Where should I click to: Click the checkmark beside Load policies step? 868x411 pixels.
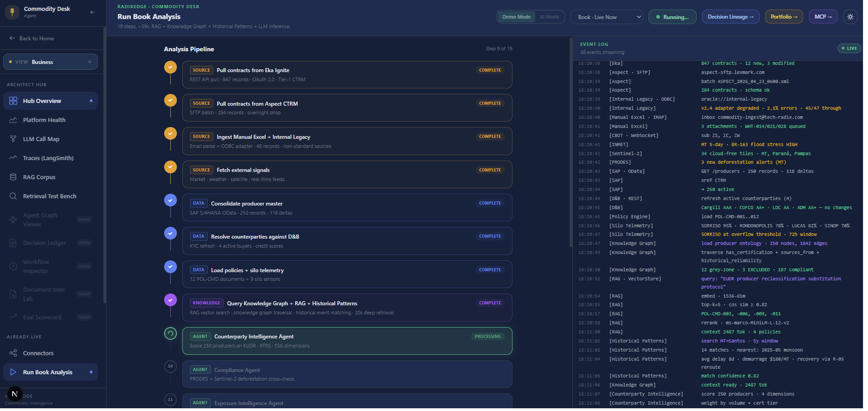171,267
